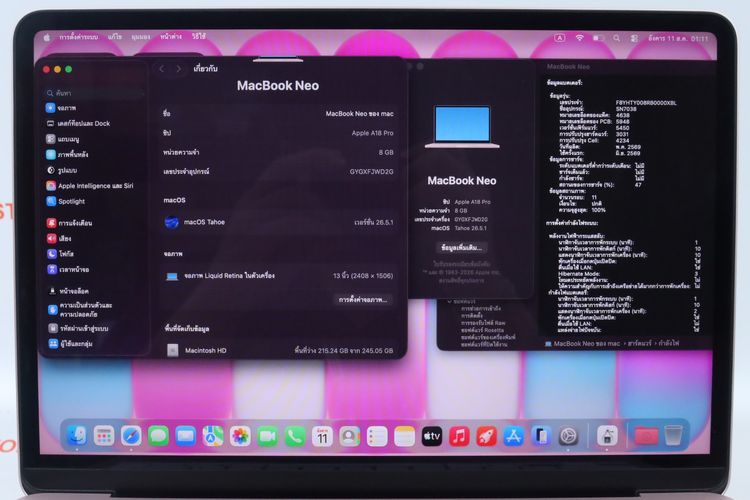Click the date and time in menu bar
This screenshot has width=750, height=500.
678,38
